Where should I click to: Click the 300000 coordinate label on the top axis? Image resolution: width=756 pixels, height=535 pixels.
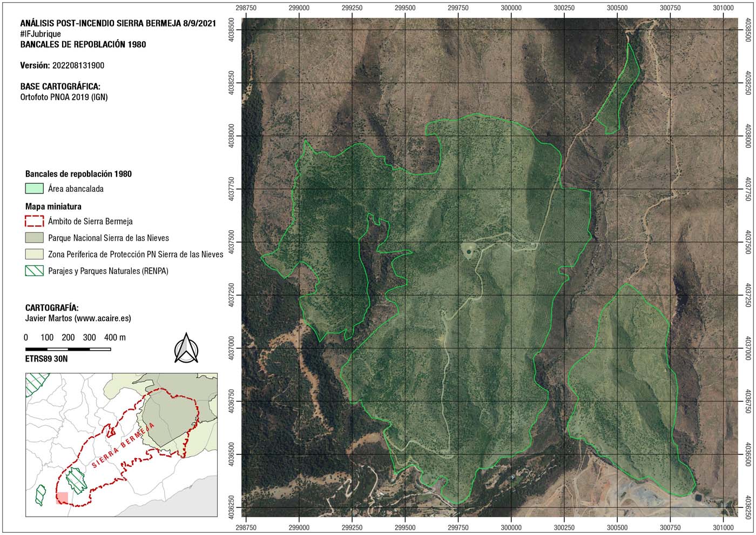pyautogui.click(x=511, y=8)
